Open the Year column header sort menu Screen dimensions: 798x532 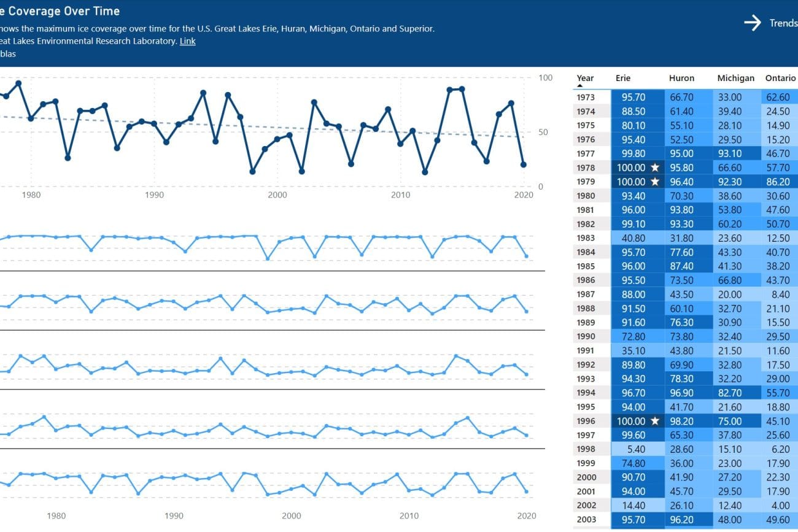tap(584, 78)
